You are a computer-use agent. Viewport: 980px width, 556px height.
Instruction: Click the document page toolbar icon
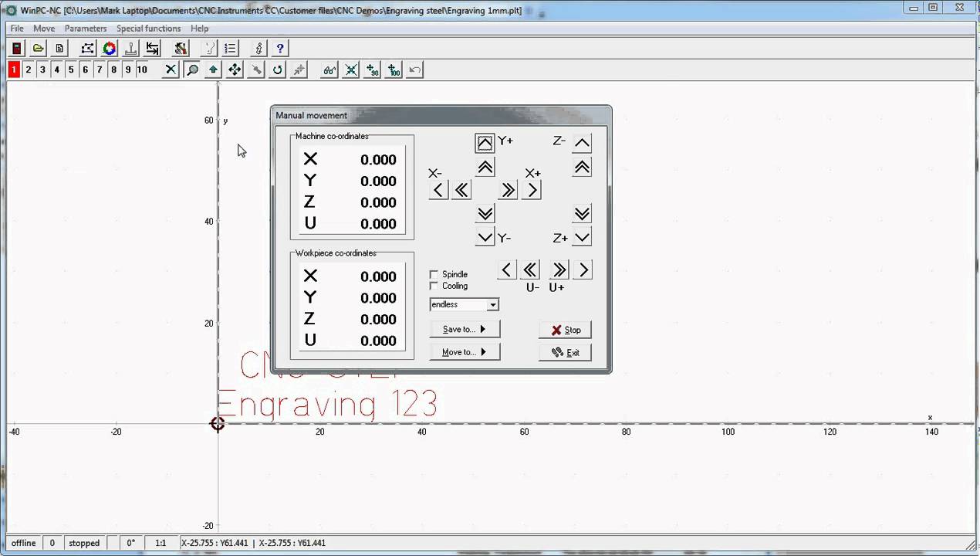59,48
